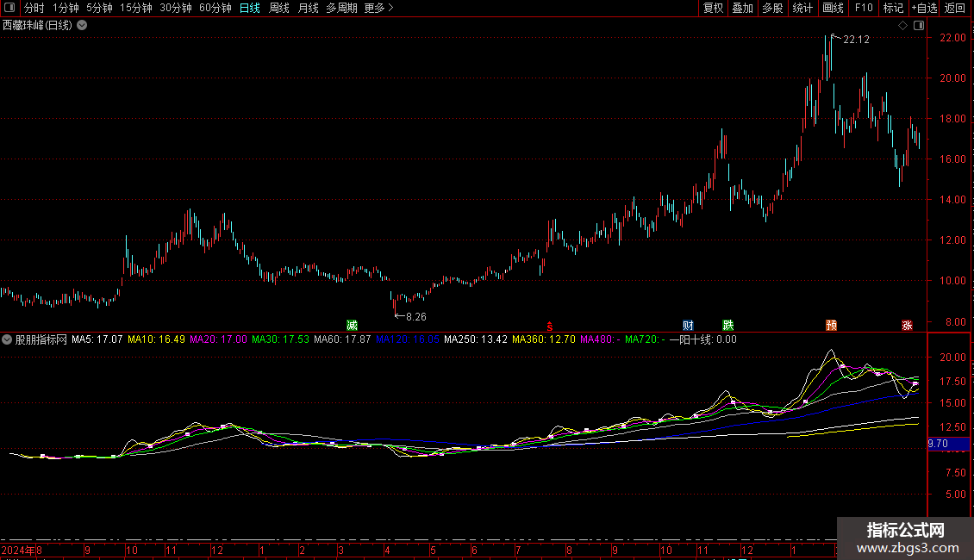Toggle the side panel icon at chart top-right
974x560 pixels.
click(x=919, y=26)
